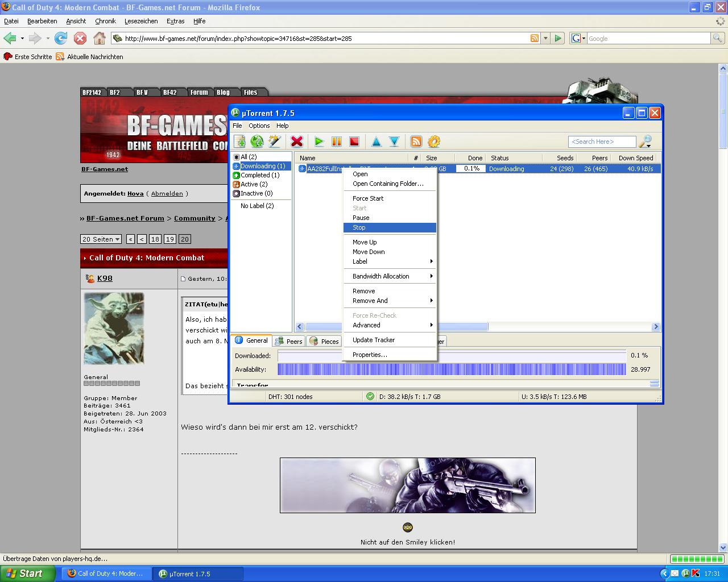728x582 pixels.
Task: Click the Abmelden logout link
Action: [x=167, y=193]
